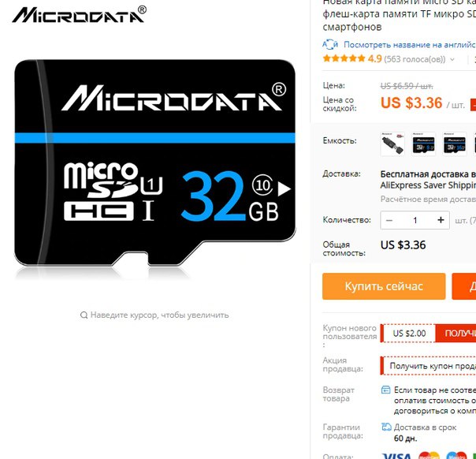Decrease quantity with the minus button
The width and height of the screenshot is (476, 459).
389,220
